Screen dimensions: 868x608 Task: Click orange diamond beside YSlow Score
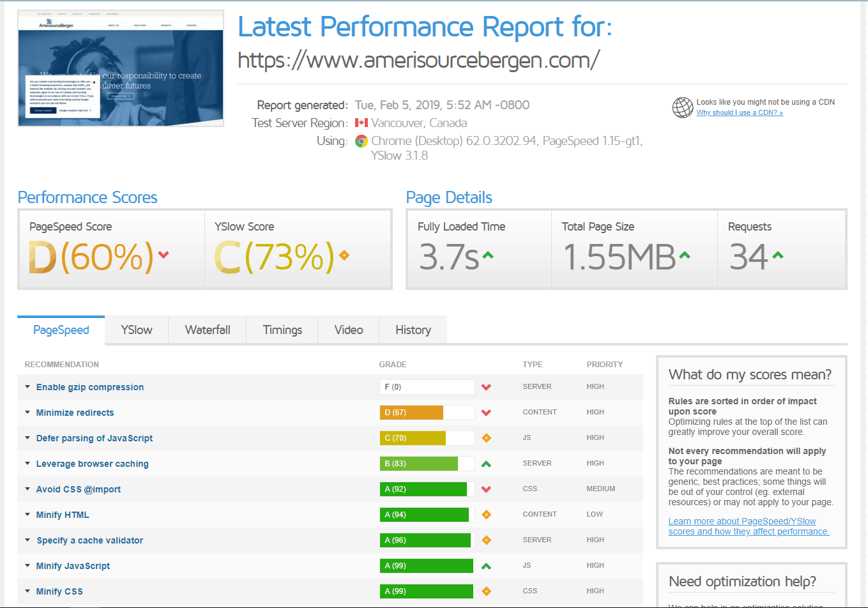click(344, 255)
